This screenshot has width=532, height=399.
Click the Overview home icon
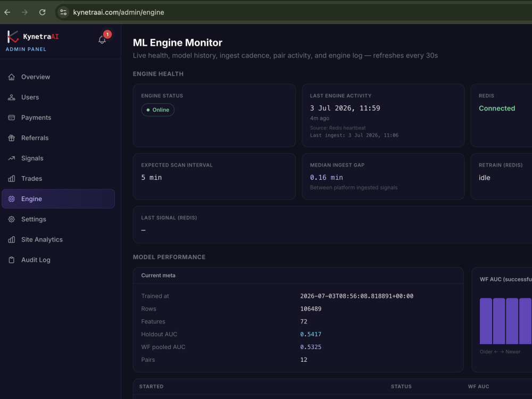(12, 77)
